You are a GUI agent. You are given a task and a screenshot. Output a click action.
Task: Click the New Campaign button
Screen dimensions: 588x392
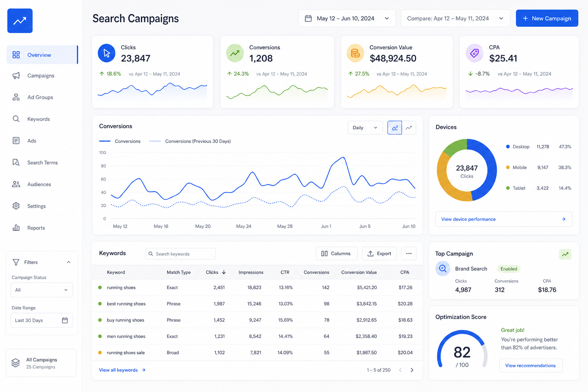tap(547, 18)
